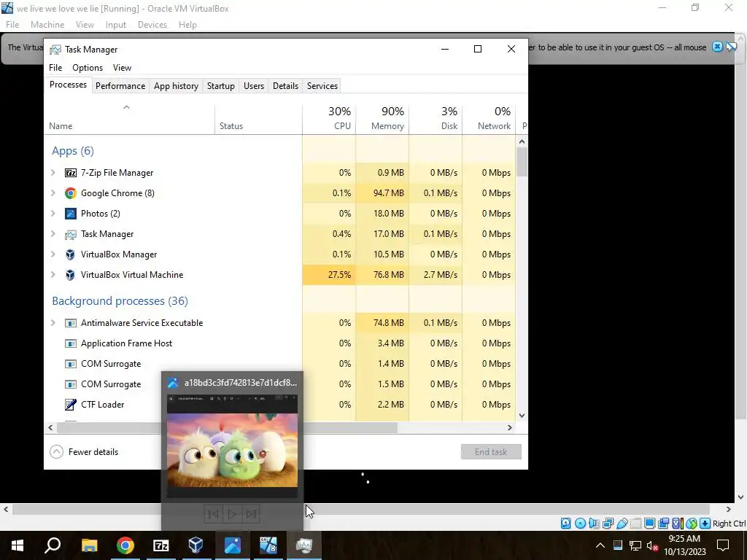Image resolution: width=747 pixels, height=560 pixels.
Task: Switch to the App history tab
Action: pos(176,86)
